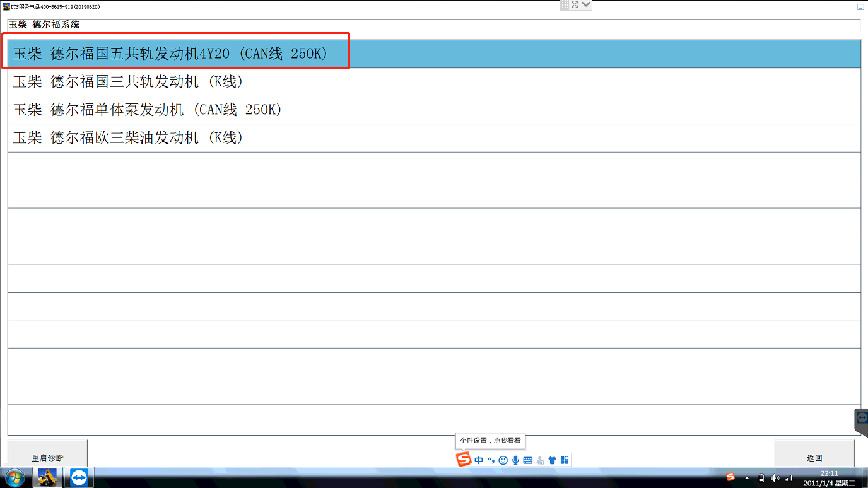Viewport: 868px width, 488px height.
Task: Select 玉柴 德尔福国三共轨发动机 (K线) row
Action: pyautogui.click(x=434, y=82)
